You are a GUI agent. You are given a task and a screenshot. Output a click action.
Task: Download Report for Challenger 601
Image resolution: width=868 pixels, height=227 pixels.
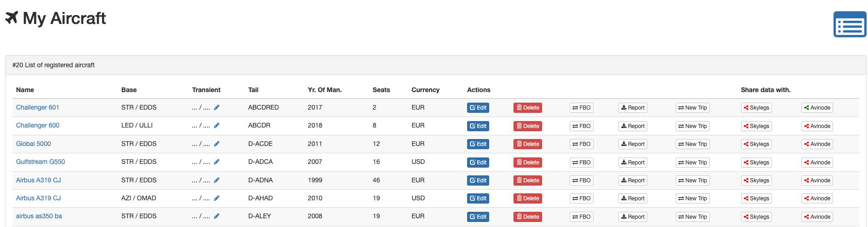[x=633, y=108]
